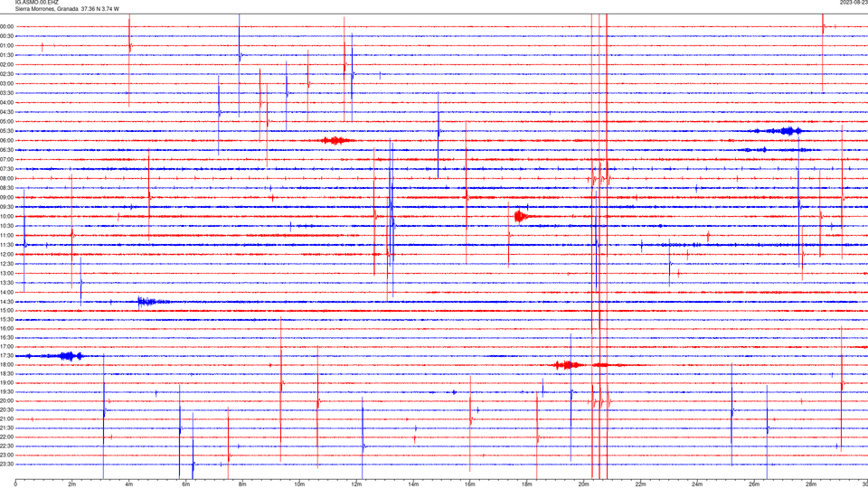Click the 4m axis tick label
868x488 pixels.
click(129, 484)
